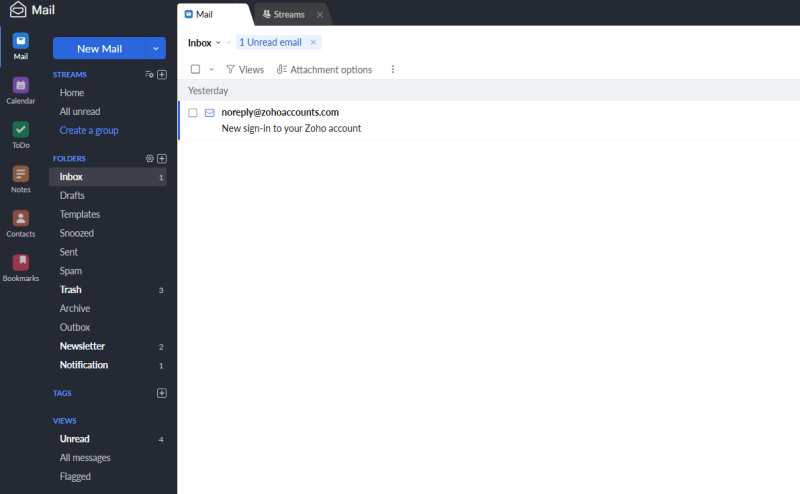Open All unread streams
The image size is (800, 494).
(x=80, y=111)
